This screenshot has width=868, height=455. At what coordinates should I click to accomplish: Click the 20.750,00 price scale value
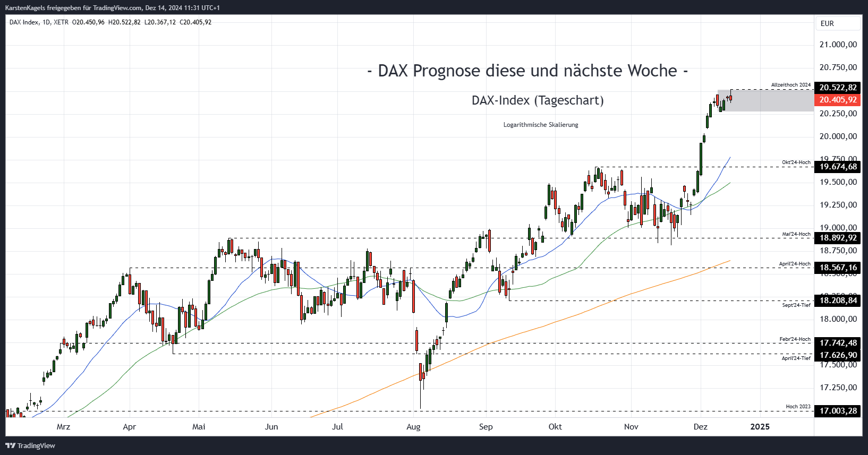pyautogui.click(x=838, y=67)
